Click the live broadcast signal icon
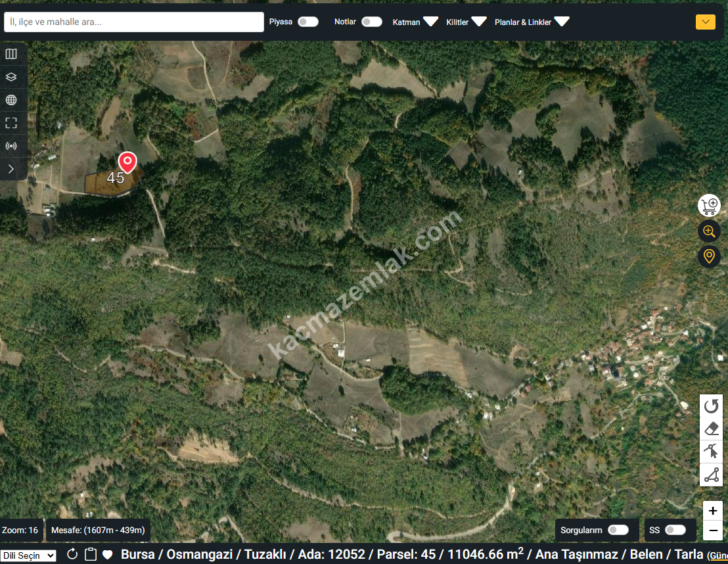 (11, 146)
